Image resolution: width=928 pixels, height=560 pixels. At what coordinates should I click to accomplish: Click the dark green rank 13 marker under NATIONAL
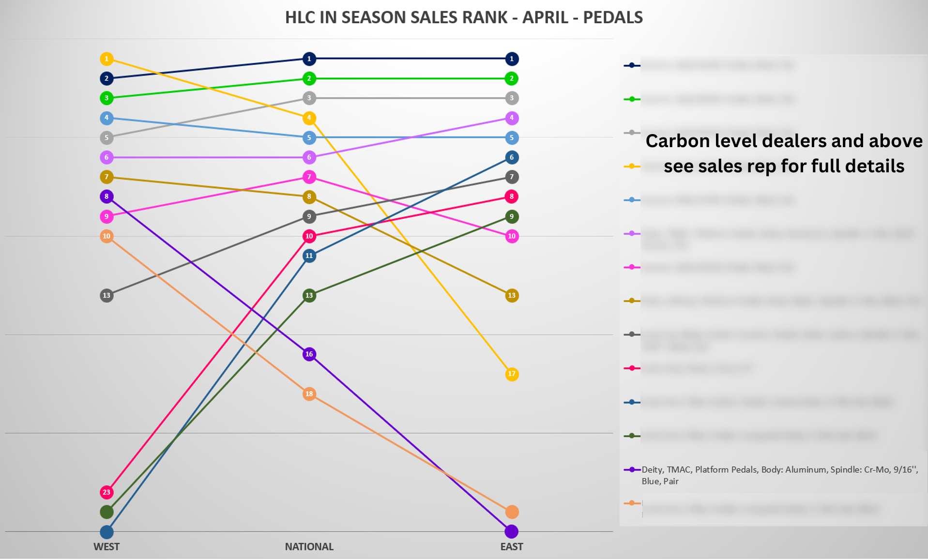coord(309,295)
